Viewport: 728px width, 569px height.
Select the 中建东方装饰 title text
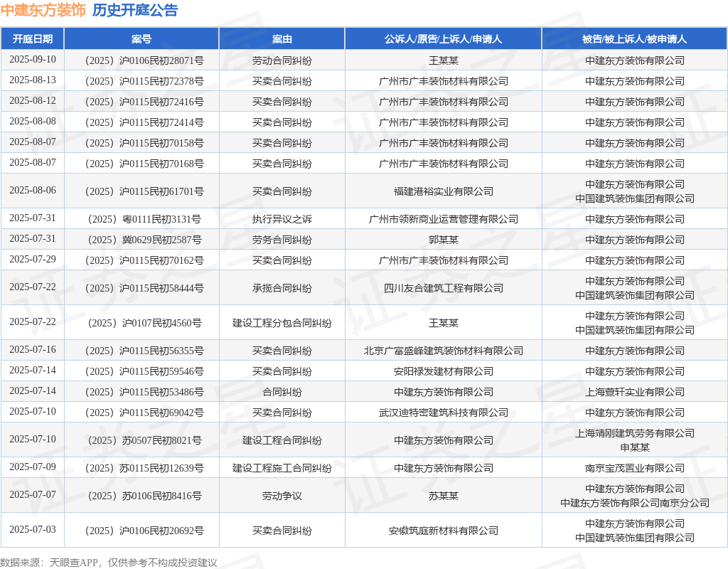click(43, 10)
